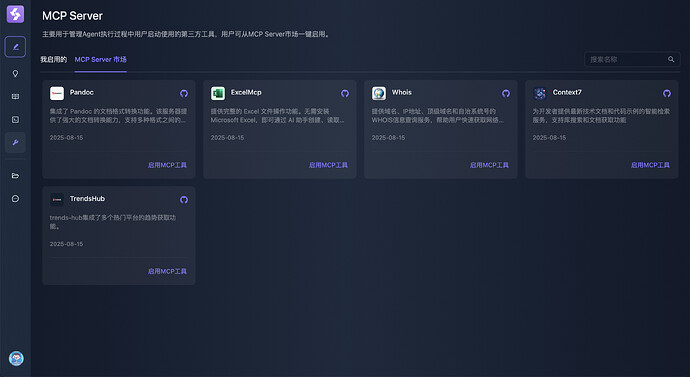690x377 pixels.
Task: Open the chat bubble icon in sidebar
Action: click(x=15, y=199)
